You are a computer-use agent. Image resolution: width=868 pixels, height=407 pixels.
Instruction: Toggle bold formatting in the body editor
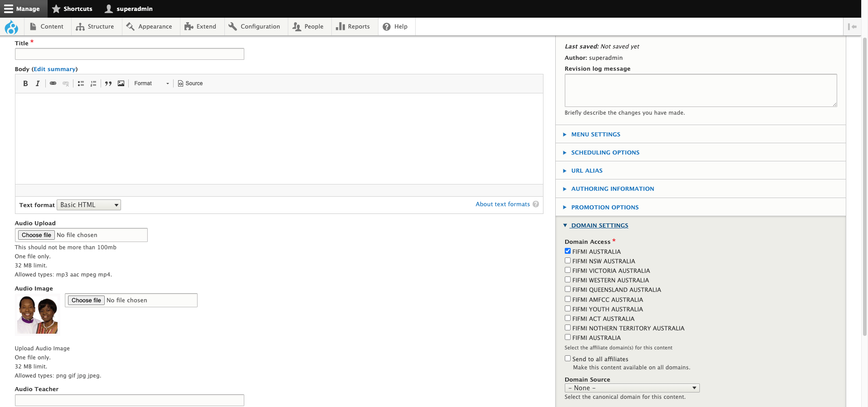pos(25,83)
